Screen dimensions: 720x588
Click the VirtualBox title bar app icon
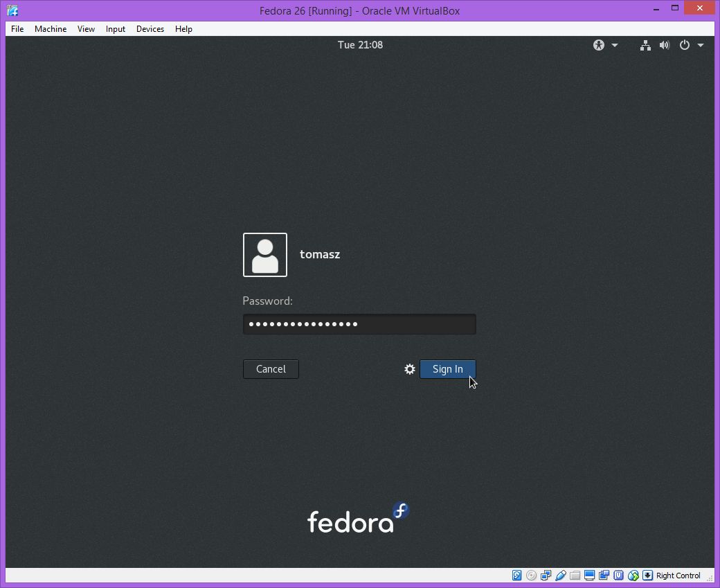click(12, 10)
